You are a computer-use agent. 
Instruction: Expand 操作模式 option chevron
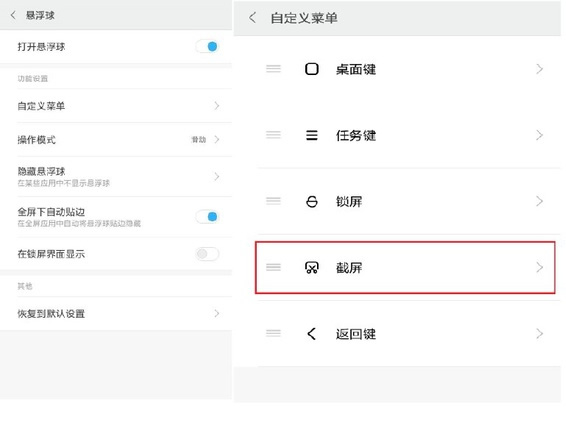point(217,139)
